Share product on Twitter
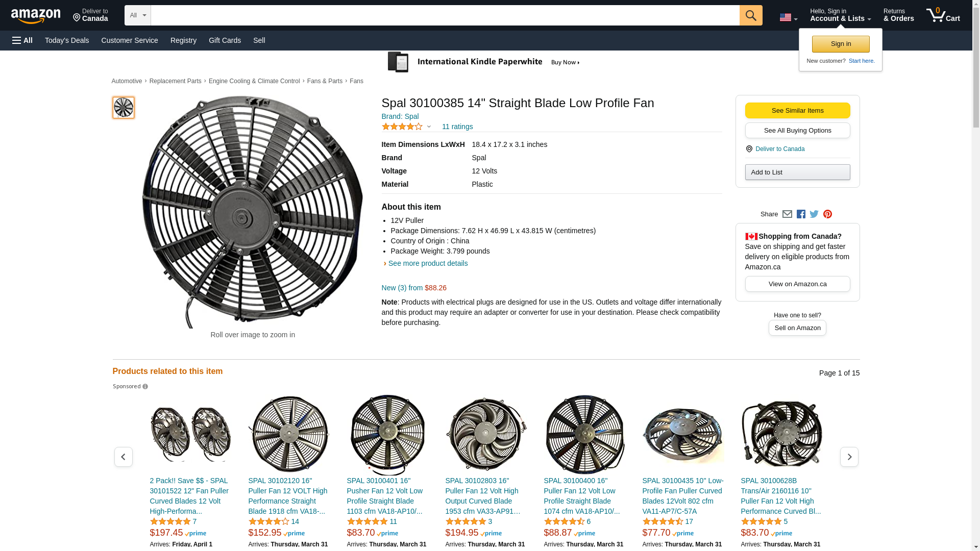 [x=814, y=214]
